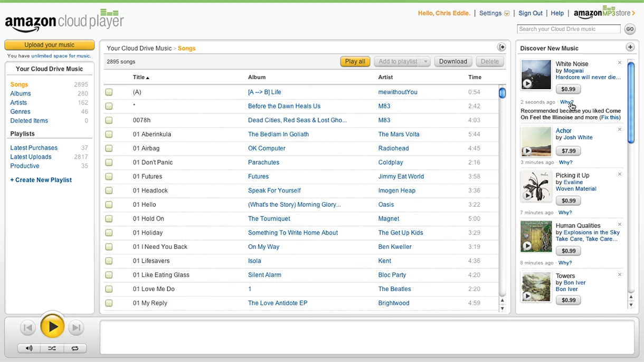Screen dimensions: 644x362
Task: Open the Add to playlist dropdown arrow
Action: pyautogui.click(x=425, y=62)
